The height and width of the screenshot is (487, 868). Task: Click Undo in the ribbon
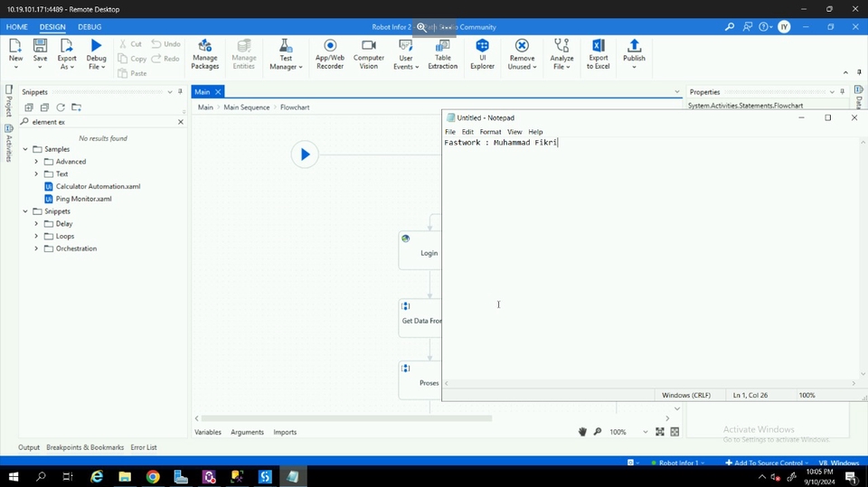click(x=166, y=43)
